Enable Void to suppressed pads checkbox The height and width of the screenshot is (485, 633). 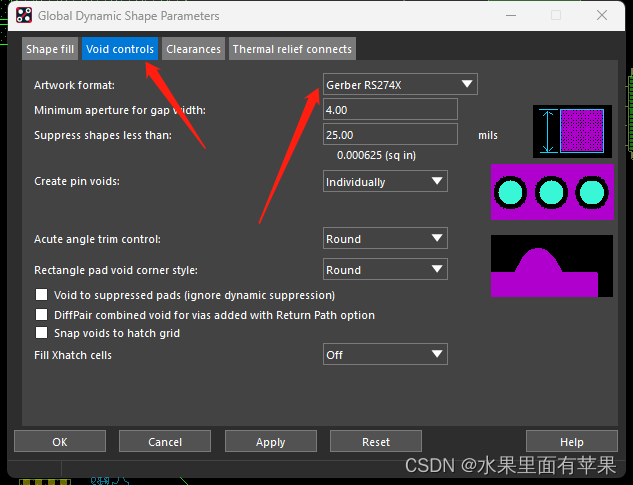click(42, 295)
